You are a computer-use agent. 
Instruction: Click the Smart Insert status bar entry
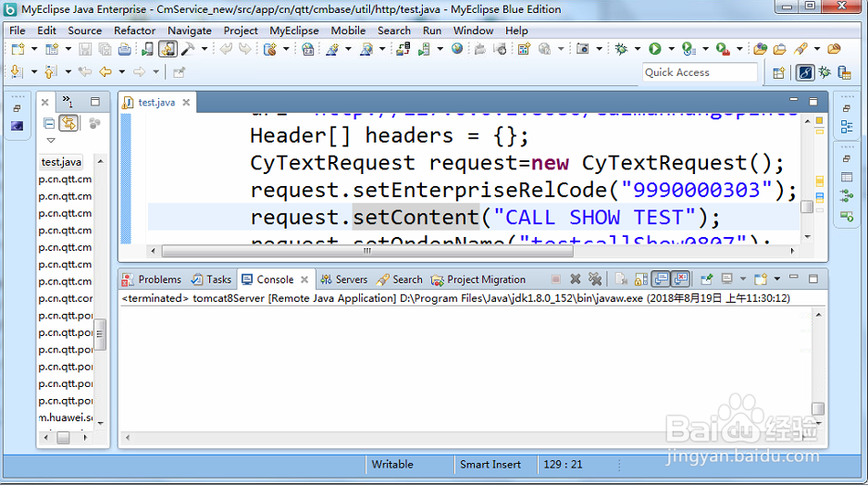tap(490, 465)
